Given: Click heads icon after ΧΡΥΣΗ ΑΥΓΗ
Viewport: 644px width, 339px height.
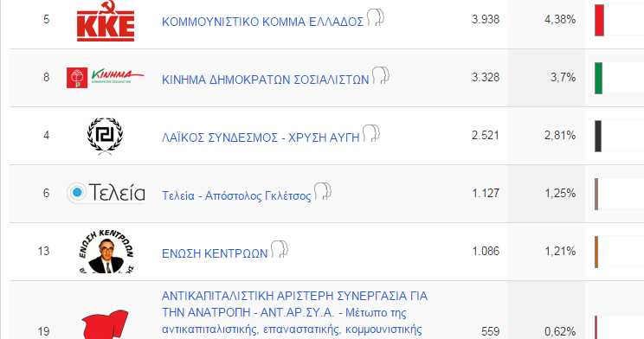Looking at the screenshot, I should pyautogui.click(x=370, y=133).
